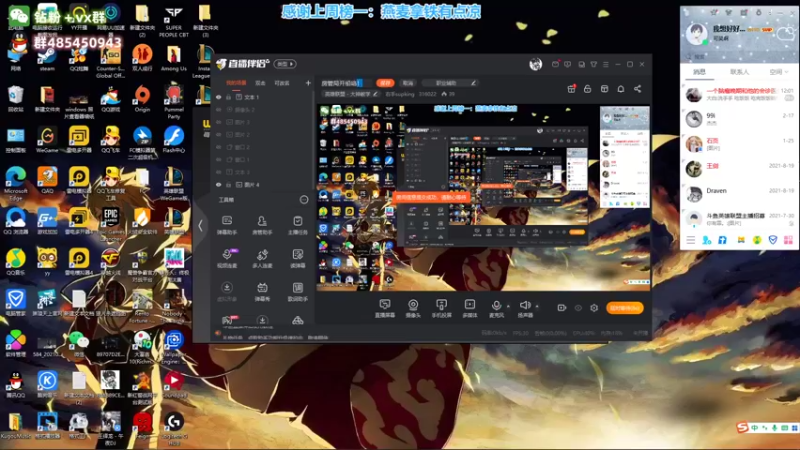Open the gift box icon
The image size is (800, 450).
(x=571, y=89)
